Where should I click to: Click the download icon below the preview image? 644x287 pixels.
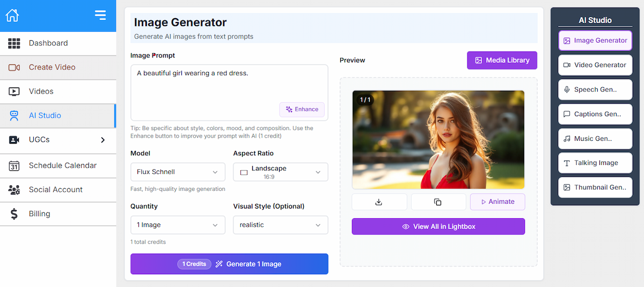point(379,202)
